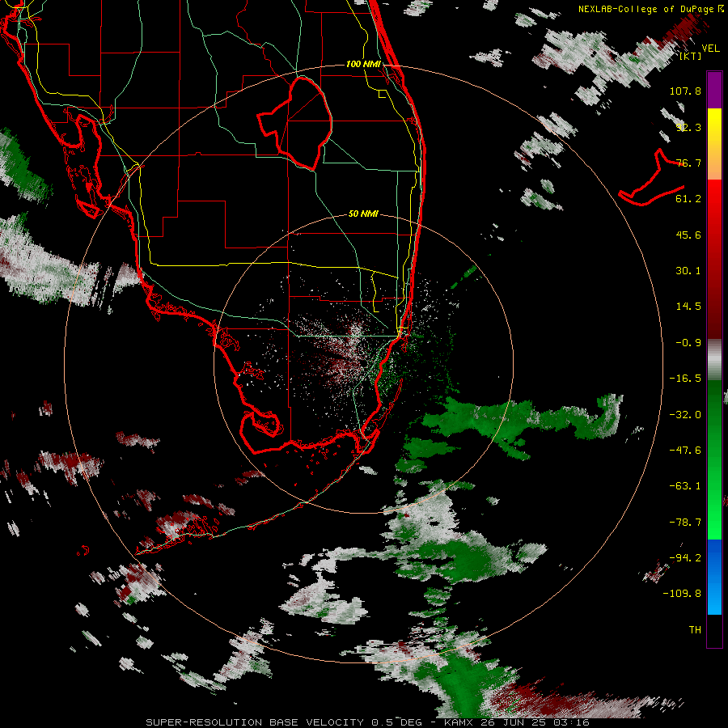Viewport: 728px width, 728px height.
Task: Click the VEL legend title
Action: coord(710,48)
